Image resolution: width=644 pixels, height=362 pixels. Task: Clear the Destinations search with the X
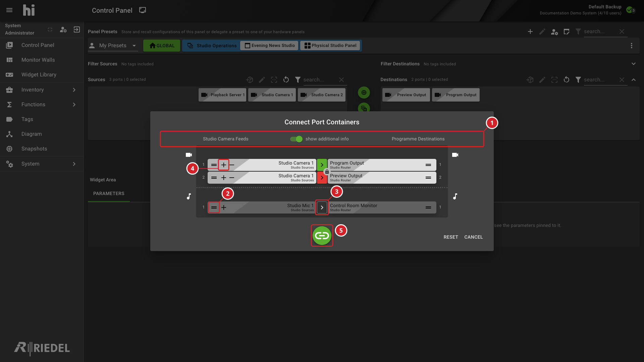622,80
